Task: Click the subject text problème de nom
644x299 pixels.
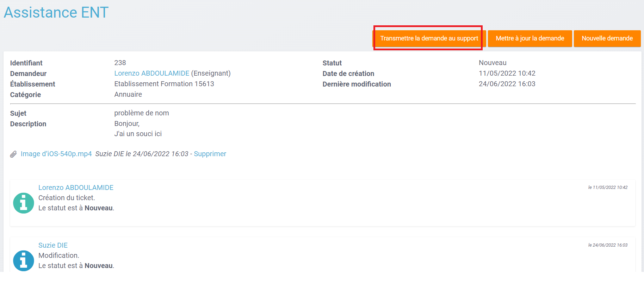Action: (x=141, y=113)
